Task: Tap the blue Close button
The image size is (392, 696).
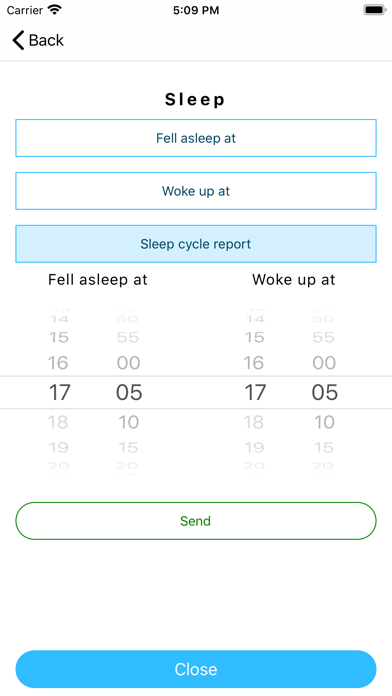Action: coord(196,669)
